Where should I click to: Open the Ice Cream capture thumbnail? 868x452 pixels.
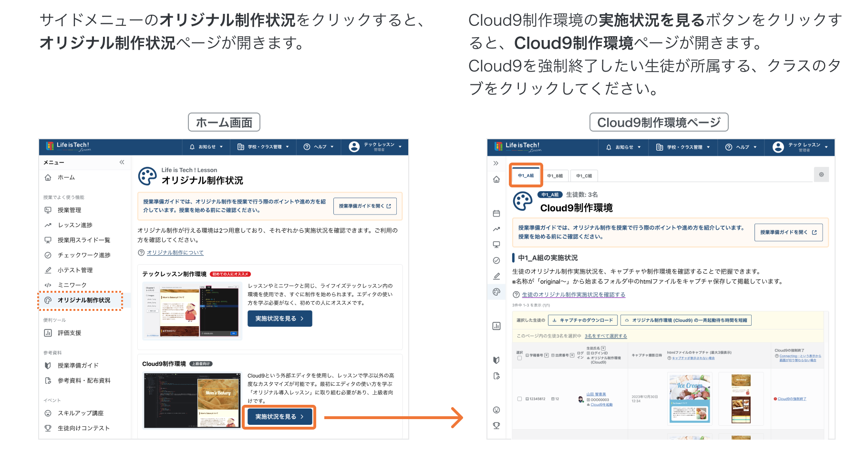pyautogui.click(x=690, y=399)
